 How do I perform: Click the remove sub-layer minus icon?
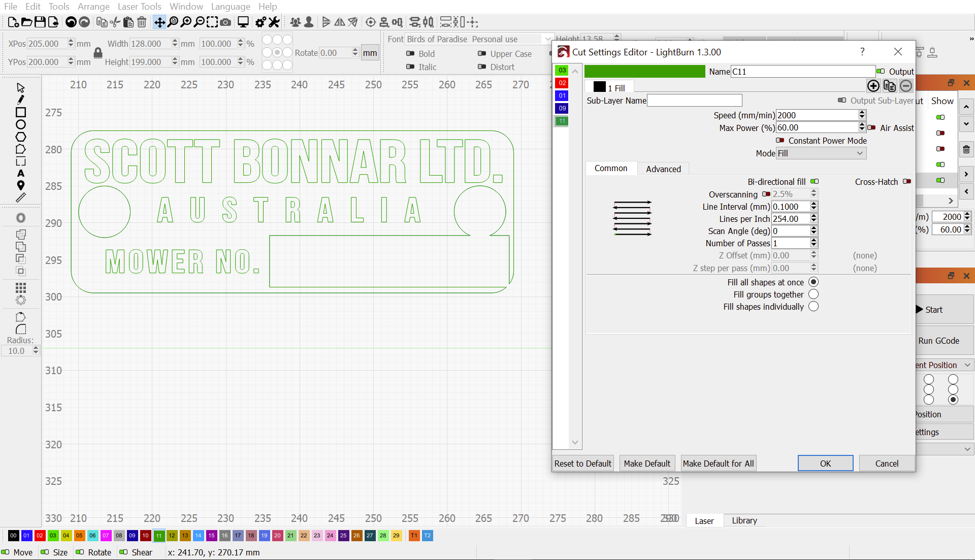[906, 86]
